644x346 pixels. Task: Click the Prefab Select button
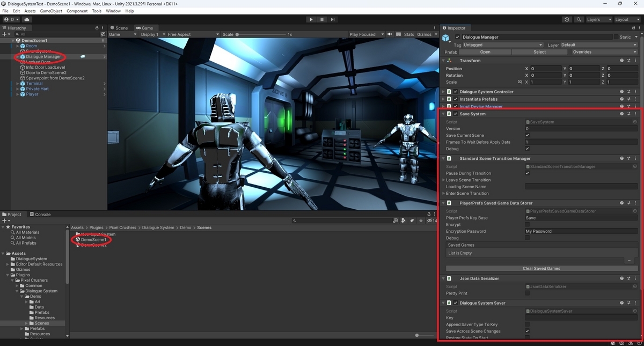pos(539,52)
